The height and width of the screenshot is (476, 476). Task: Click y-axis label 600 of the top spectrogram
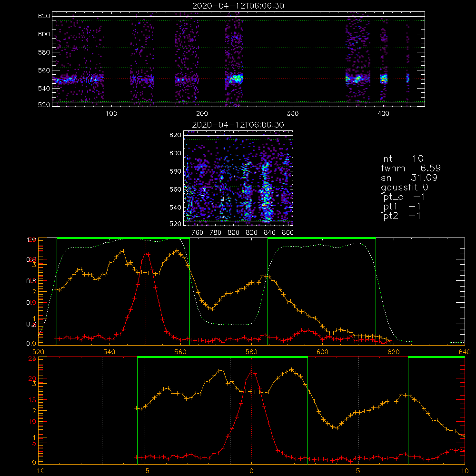(44, 34)
